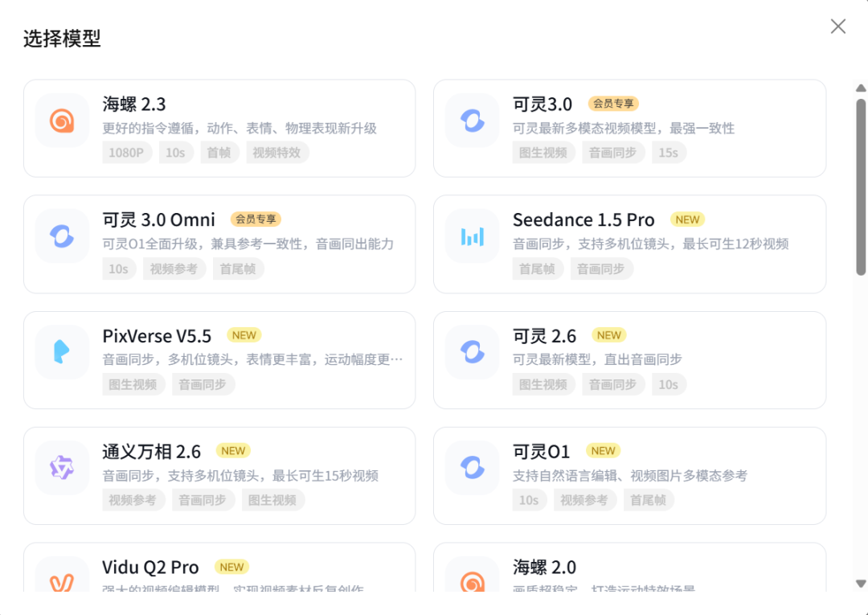
Task: Close the 选择模型 dialog with the X
Action: click(x=837, y=27)
